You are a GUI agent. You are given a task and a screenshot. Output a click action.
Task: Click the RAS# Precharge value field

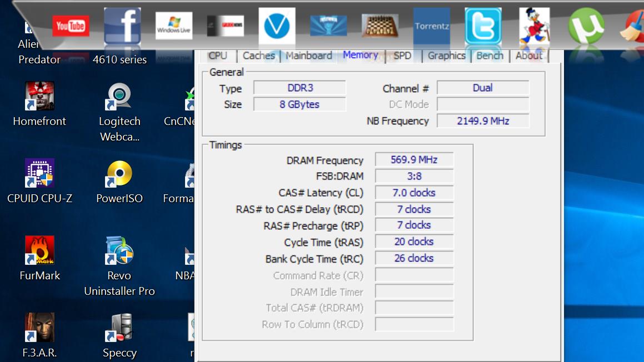(x=414, y=225)
